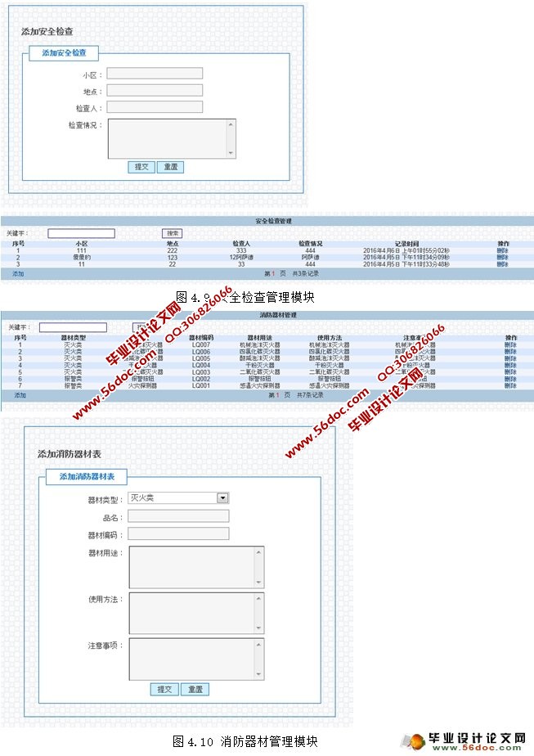Click the 地点 input field

click(x=155, y=90)
